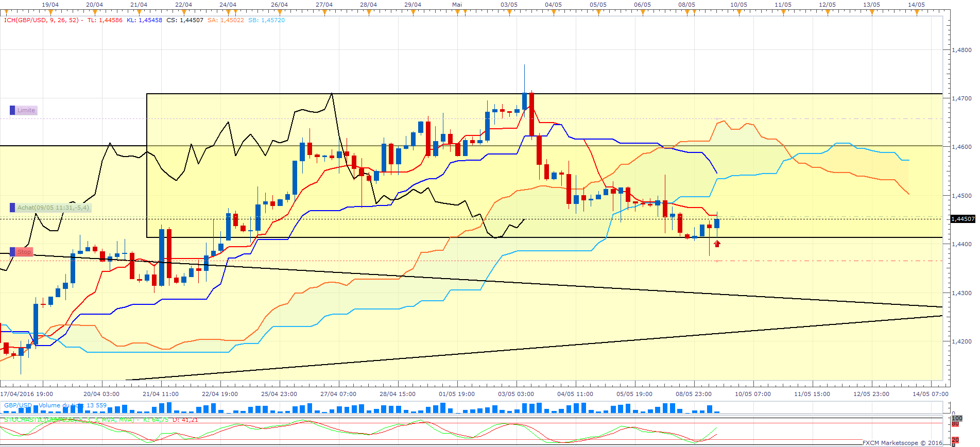Click the CS: legend value in the Ichimoku legend
The image size is (980, 447).
pyautogui.click(x=185, y=20)
